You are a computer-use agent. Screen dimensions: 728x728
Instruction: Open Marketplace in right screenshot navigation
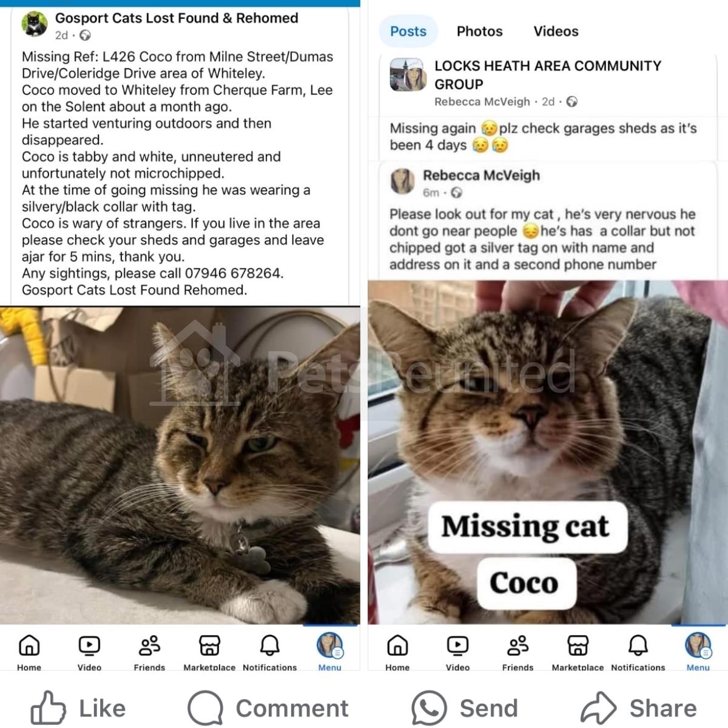click(x=578, y=652)
